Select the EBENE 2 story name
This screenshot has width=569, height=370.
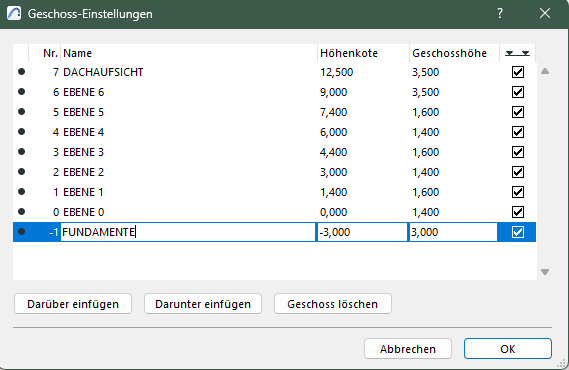click(83, 172)
